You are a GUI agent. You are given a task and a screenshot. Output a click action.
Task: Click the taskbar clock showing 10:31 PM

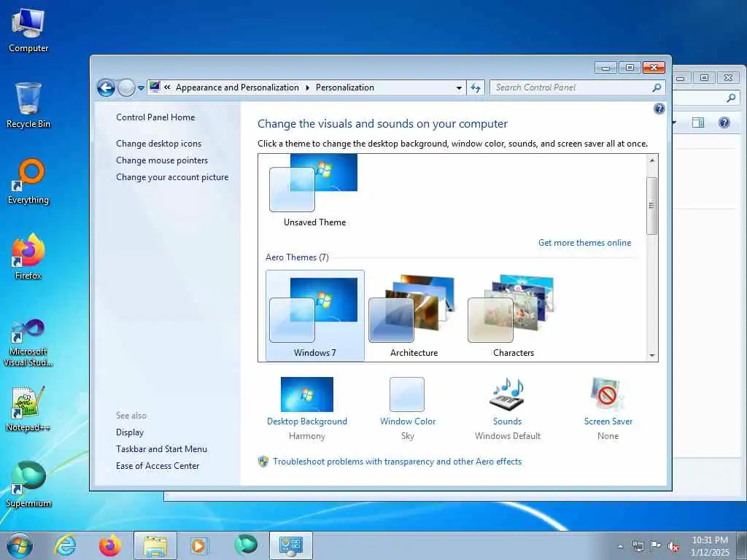click(710, 546)
